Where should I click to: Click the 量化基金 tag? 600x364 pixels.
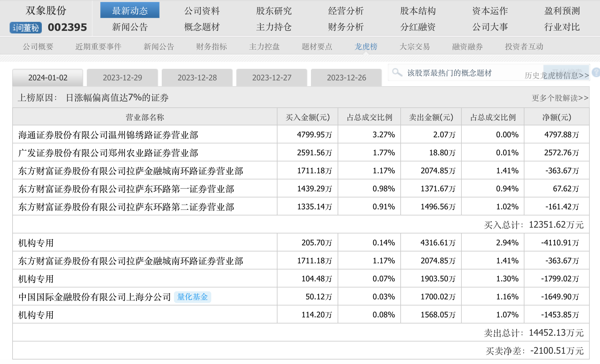(x=192, y=297)
